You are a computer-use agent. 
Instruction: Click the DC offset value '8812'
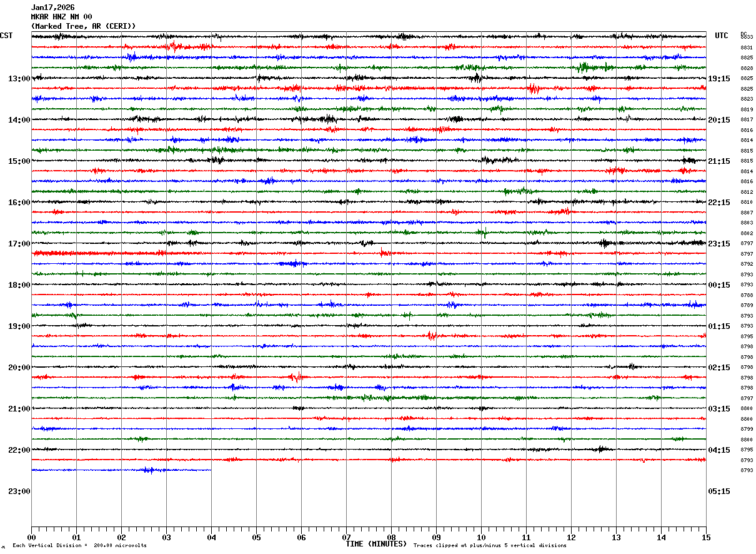coord(747,192)
